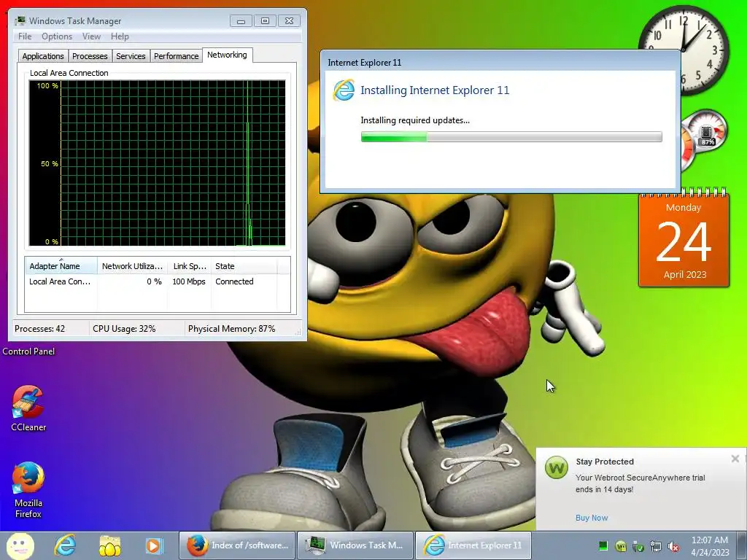Click the 'Stay Protected' notification title
The image size is (747, 560).
tap(605, 462)
